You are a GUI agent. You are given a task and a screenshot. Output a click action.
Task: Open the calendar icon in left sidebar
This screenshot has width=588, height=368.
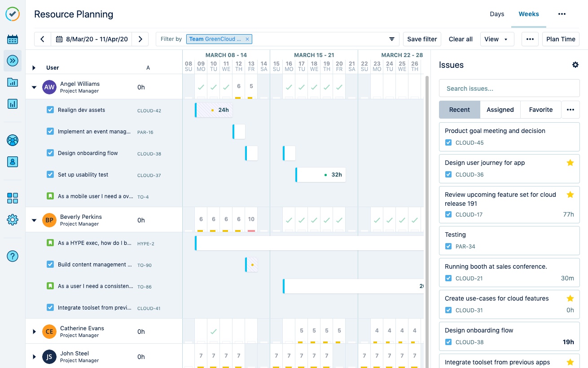tap(13, 39)
